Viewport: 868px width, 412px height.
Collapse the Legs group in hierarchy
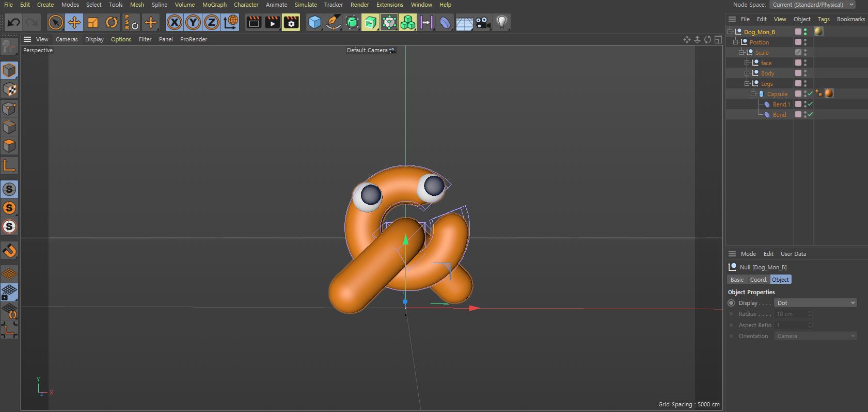click(747, 84)
